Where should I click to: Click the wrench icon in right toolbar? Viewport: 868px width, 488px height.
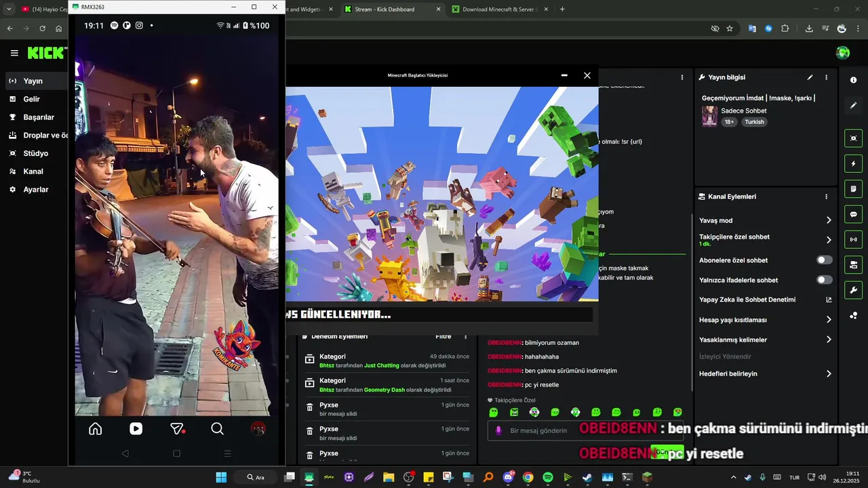[x=853, y=290]
